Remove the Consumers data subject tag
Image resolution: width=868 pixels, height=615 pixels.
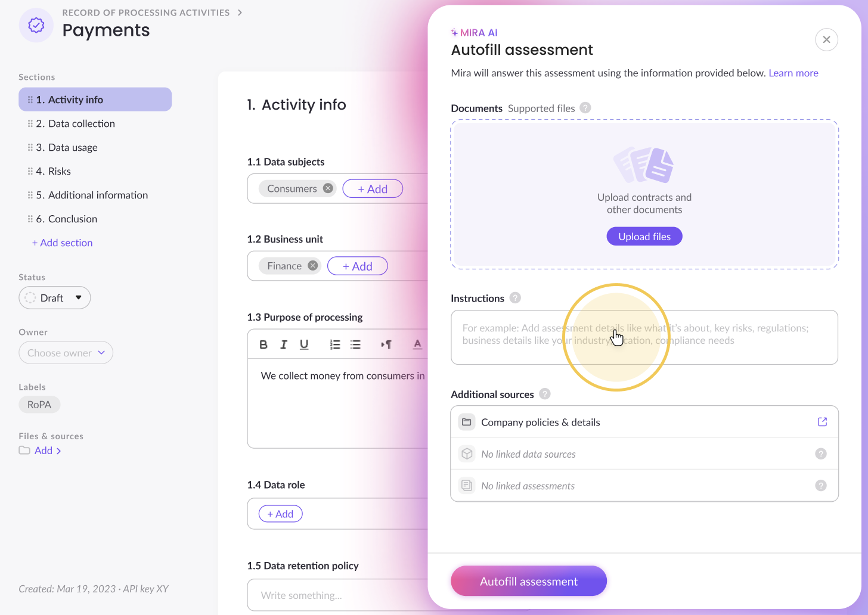point(328,188)
